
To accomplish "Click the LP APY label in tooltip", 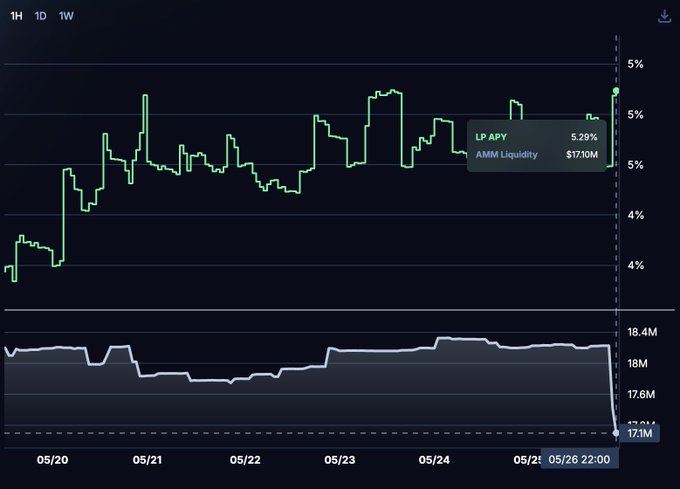I will click(491, 137).
